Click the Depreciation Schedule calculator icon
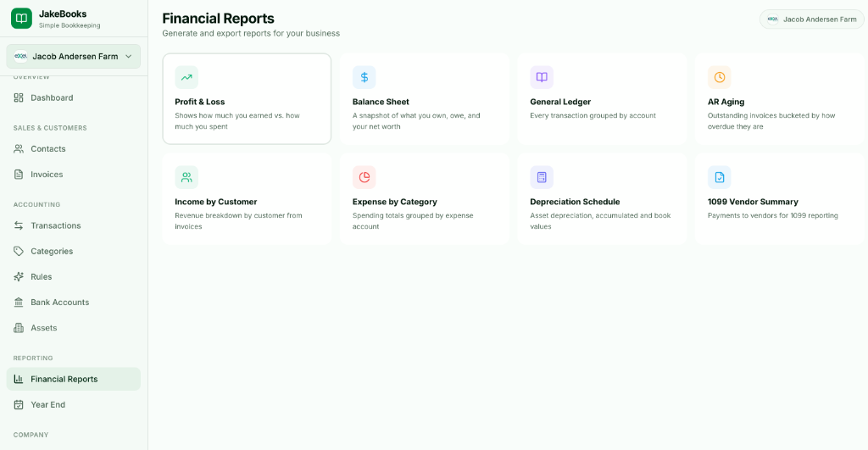The image size is (868, 450). (542, 177)
